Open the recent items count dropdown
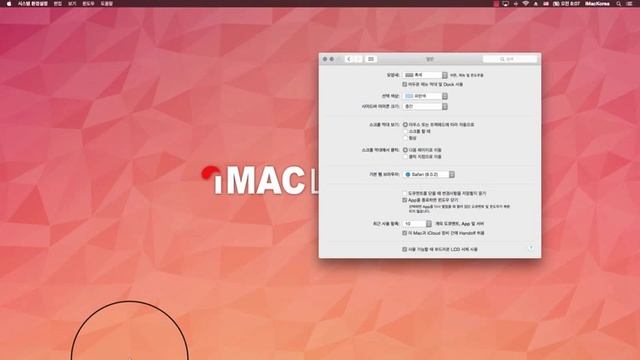The height and width of the screenshot is (360, 640). tap(417, 224)
